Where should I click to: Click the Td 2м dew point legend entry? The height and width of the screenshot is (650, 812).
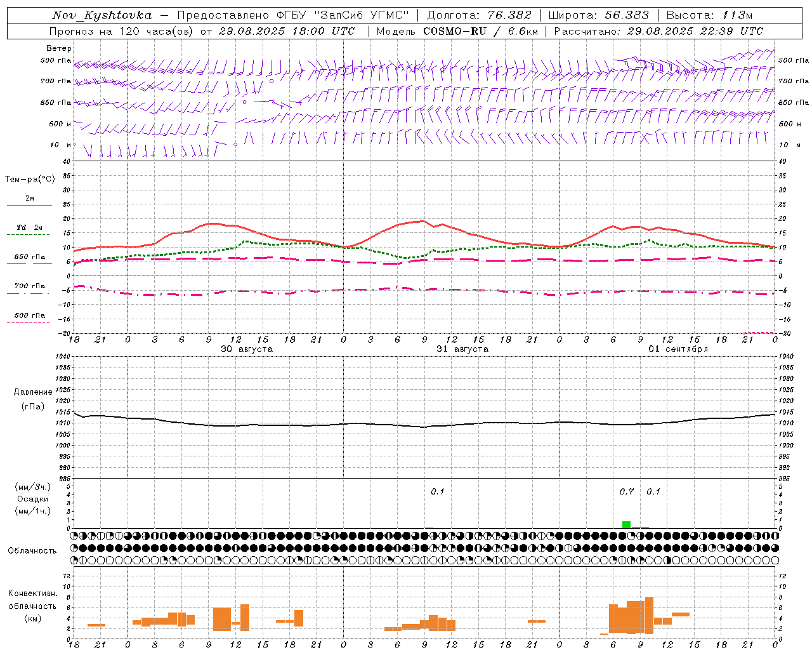(29, 227)
